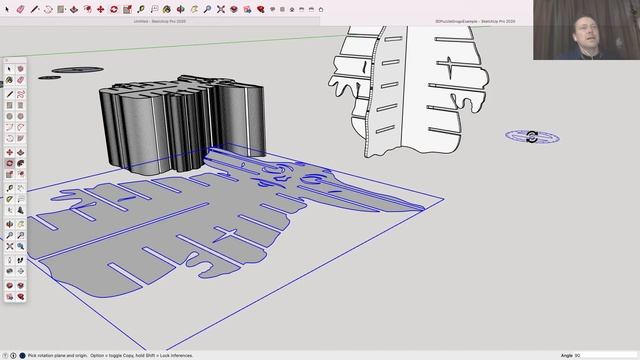Select the Line pencil tool in the top toolbar
The width and height of the screenshot is (640, 360).
[34, 9]
